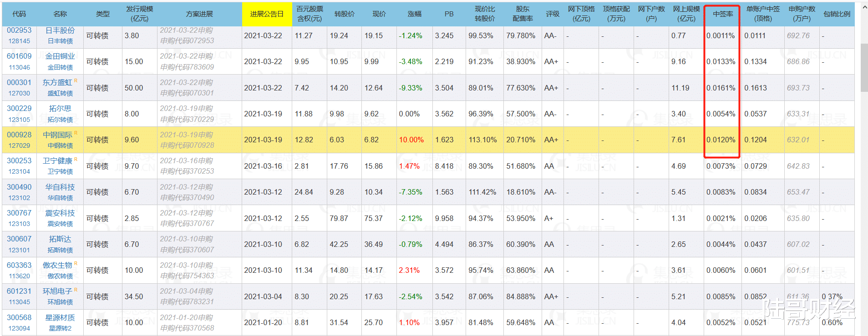868x336 pixels.
Task: Sort by 方案进展 column header
Action: (199, 14)
